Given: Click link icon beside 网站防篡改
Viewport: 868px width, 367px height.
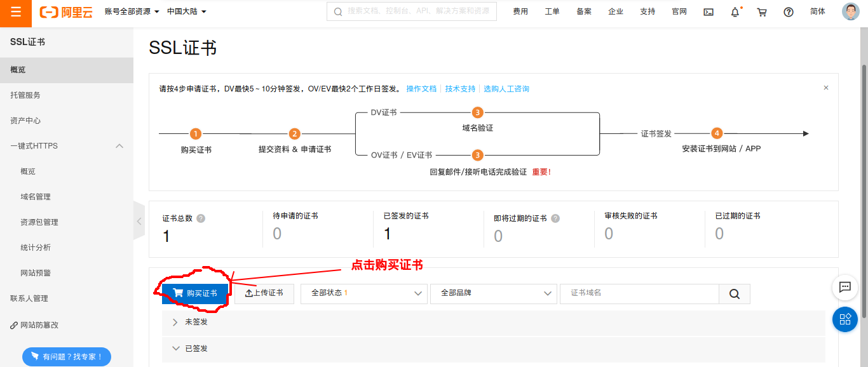Looking at the screenshot, I should pos(14,325).
